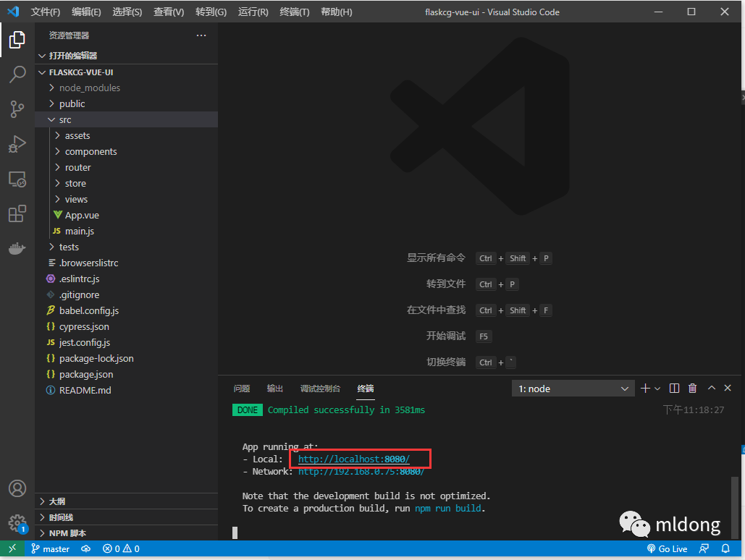Open the Accounts icon in the activity bar
Image resolution: width=745 pixels, height=560 pixels.
(17, 488)
